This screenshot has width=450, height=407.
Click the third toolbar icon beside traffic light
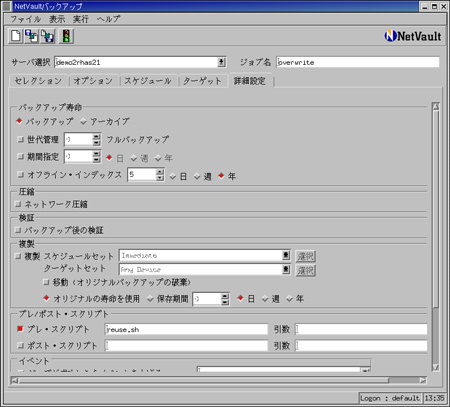(x=48, y=36)
